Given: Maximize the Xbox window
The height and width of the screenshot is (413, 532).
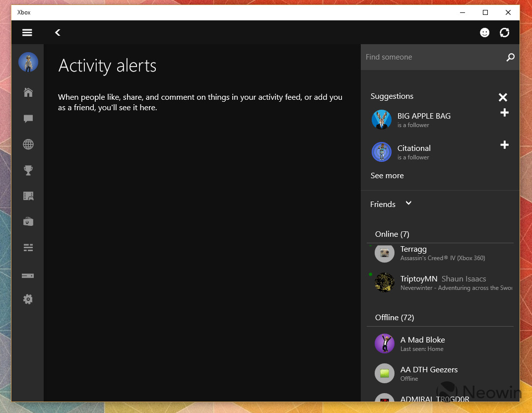Looking at the screenshot, I should point(485,12).
